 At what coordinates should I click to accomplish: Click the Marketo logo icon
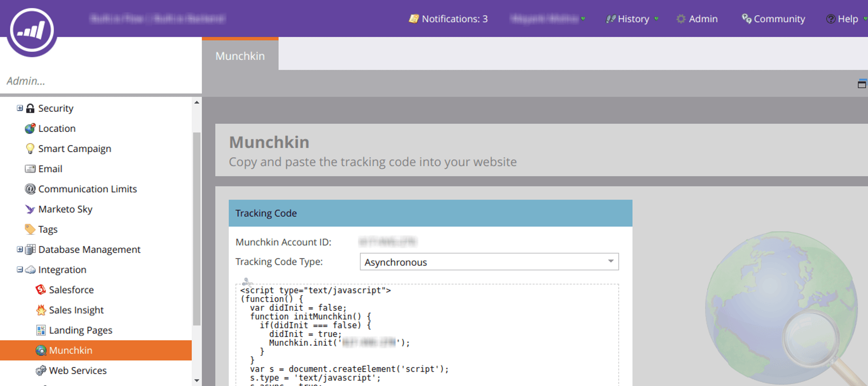[x=32, y=31]
